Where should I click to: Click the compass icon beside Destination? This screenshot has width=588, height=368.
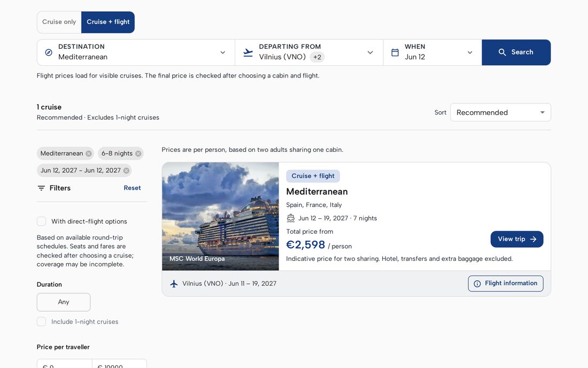pos(49,52)
